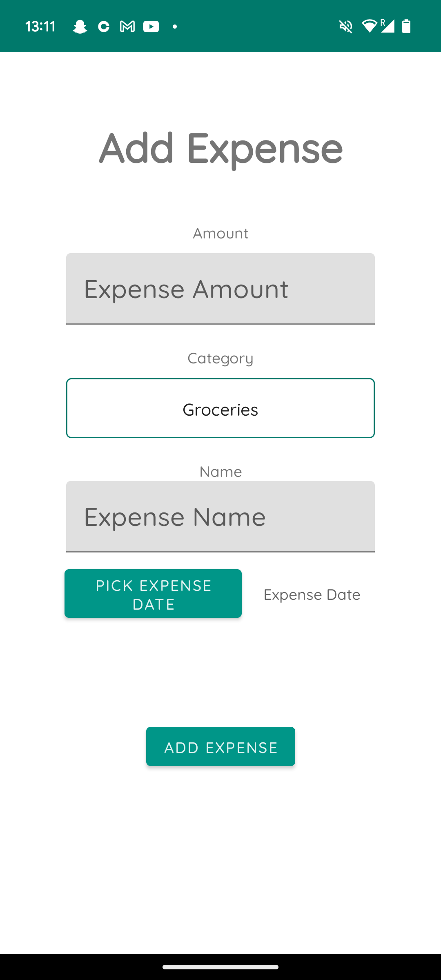Click the Pick Expense Date button
Image resolution: width=441 pixels, height=980 pixels.
(153, 594)
